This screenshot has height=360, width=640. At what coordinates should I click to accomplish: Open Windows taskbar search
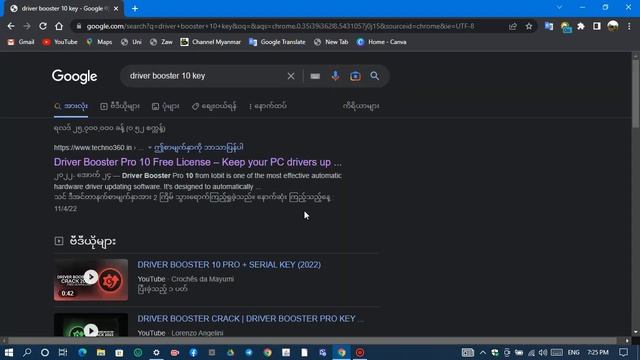point(27,352)
